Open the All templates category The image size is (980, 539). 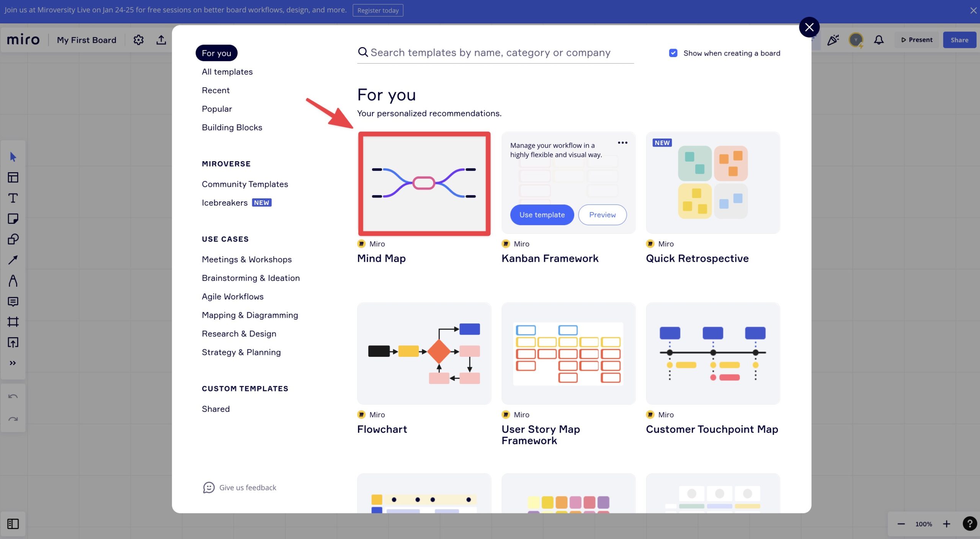click(227, 72)
